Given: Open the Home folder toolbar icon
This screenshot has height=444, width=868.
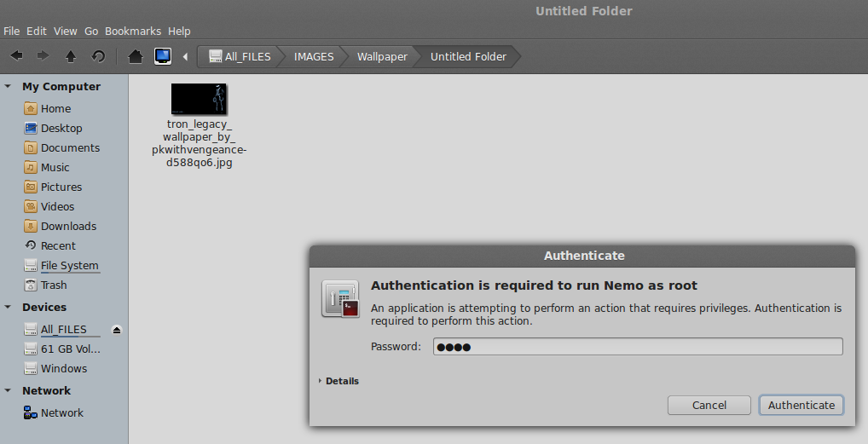Looking at the screenshot, I should 135,56.
